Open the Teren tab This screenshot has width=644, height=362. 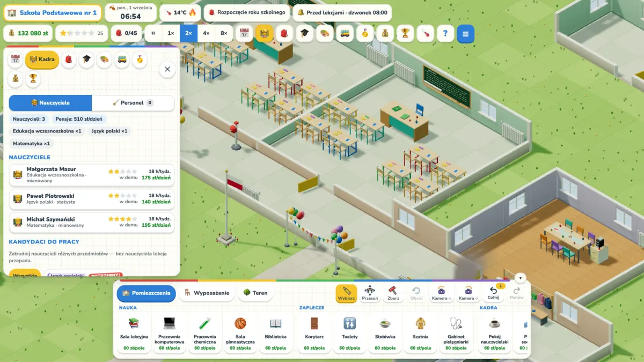[x=255, y=293]
